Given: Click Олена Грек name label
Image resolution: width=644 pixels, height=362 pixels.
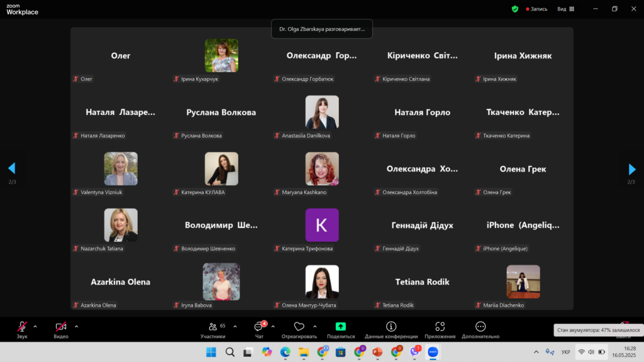Looking at the screenshot, I should pyautogui.click(x=497, y=192).
